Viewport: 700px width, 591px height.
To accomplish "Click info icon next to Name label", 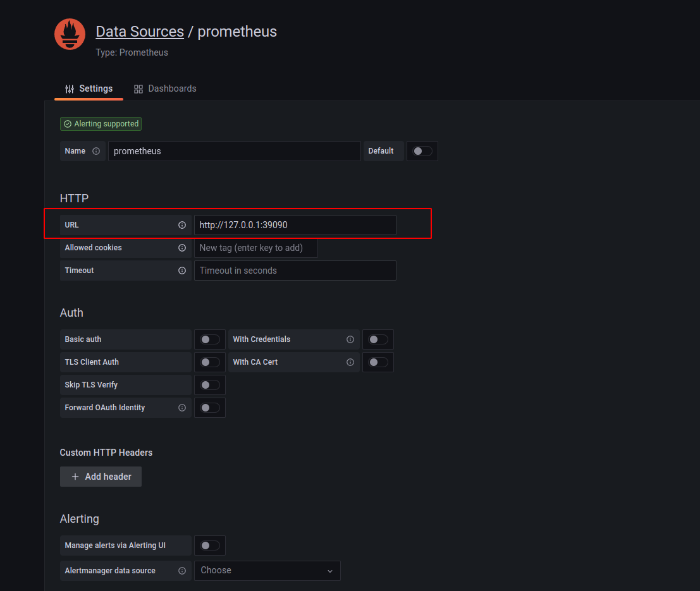I will pyautogui.click(x=96, y=151).
